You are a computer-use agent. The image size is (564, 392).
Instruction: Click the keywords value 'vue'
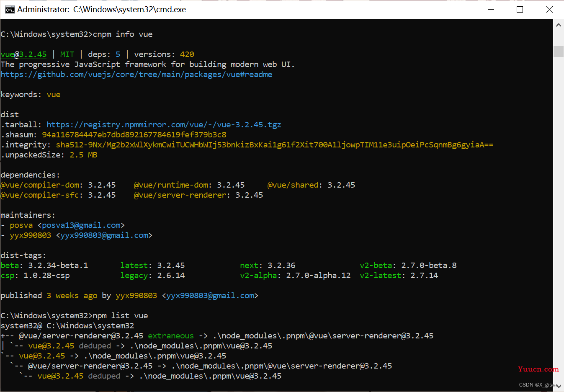54,95
